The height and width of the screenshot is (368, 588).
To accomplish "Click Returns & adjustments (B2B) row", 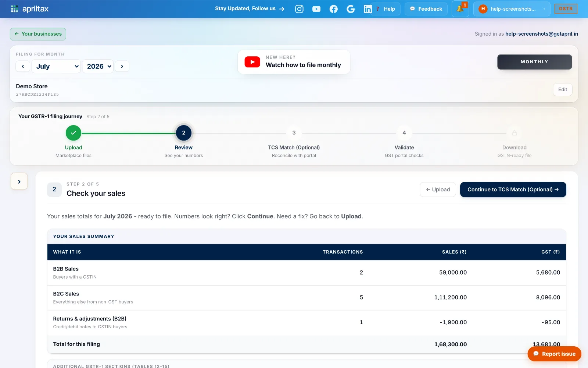I will tap(306, 322).
